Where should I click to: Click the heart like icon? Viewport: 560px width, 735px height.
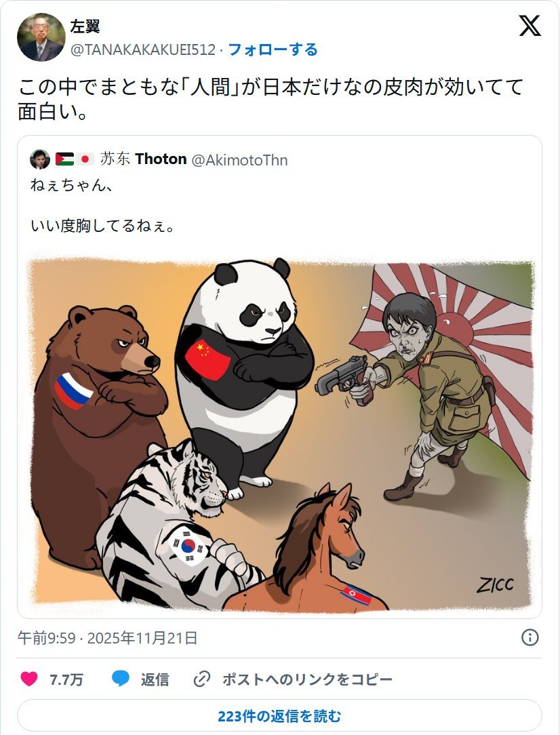[29, 679]
